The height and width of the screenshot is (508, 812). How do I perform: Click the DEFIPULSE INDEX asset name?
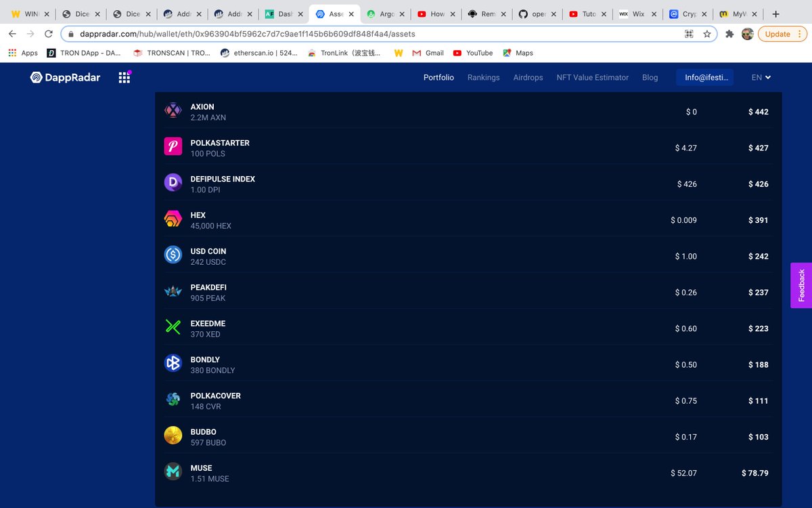tap(223, 179)
